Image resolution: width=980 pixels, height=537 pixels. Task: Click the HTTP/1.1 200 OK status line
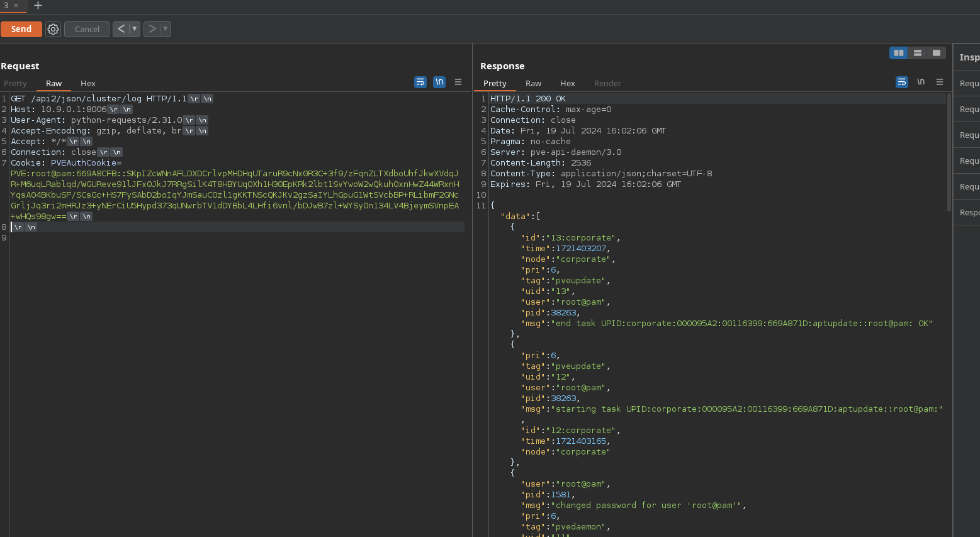click(x=528, y=98)
